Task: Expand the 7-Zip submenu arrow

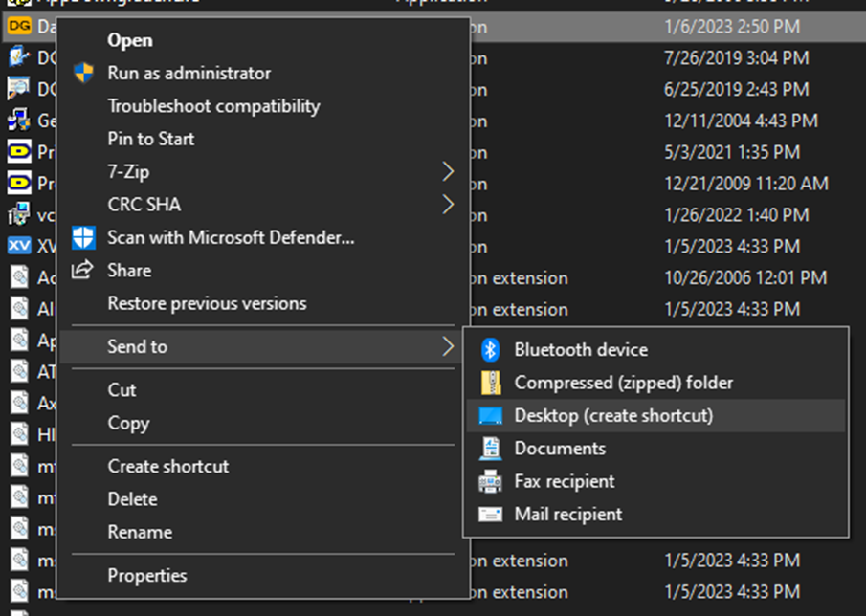Action: [x=448, y=171]
